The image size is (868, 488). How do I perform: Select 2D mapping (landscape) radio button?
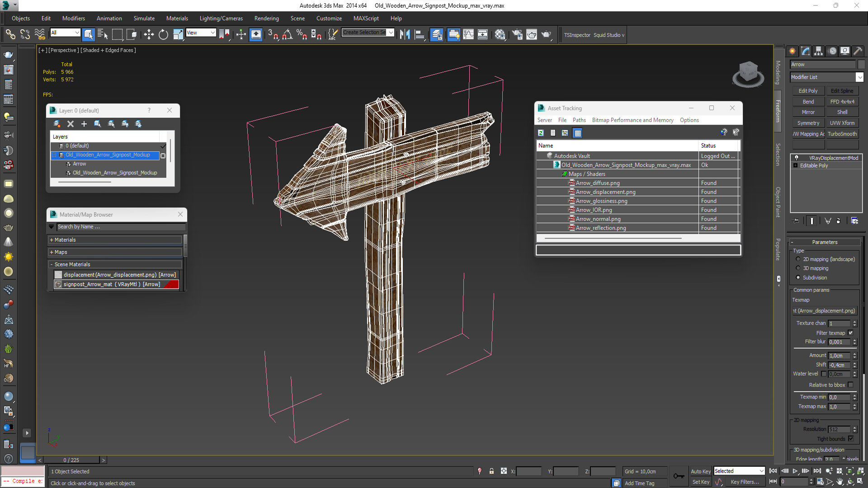(x=798, y=259)
